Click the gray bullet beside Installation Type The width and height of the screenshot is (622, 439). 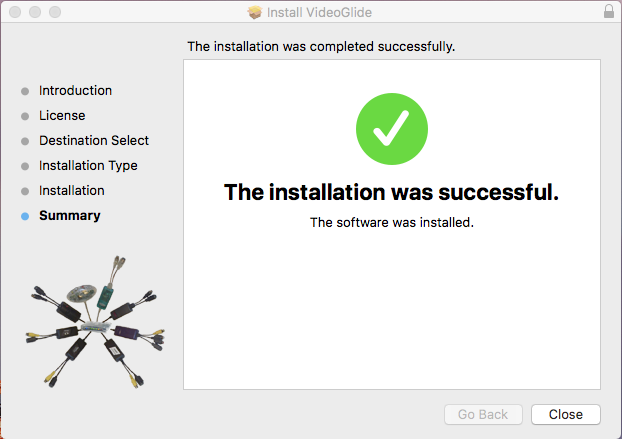(25, 166)
